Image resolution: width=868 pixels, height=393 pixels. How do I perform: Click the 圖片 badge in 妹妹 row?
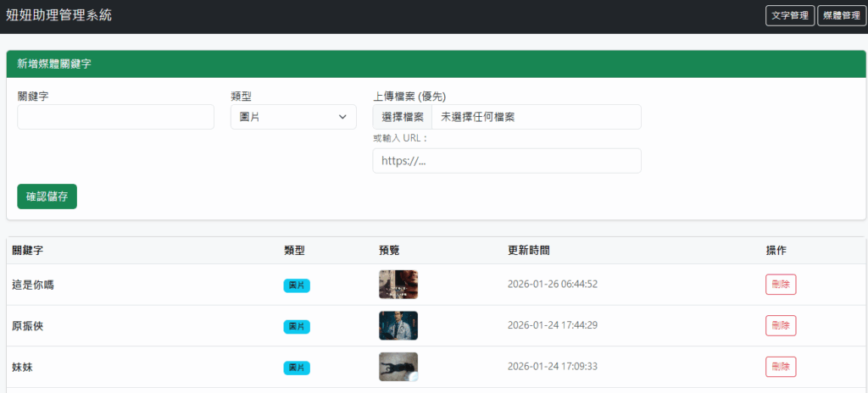coord(297,368)
